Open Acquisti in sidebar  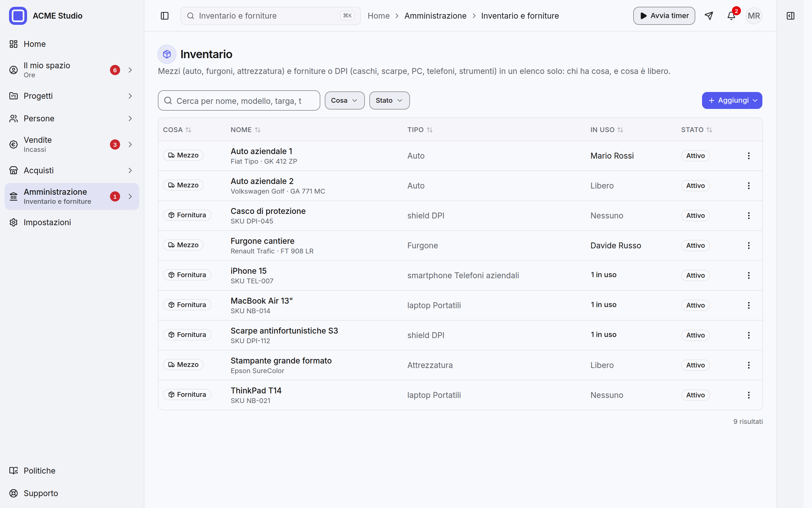pos(72,170)
